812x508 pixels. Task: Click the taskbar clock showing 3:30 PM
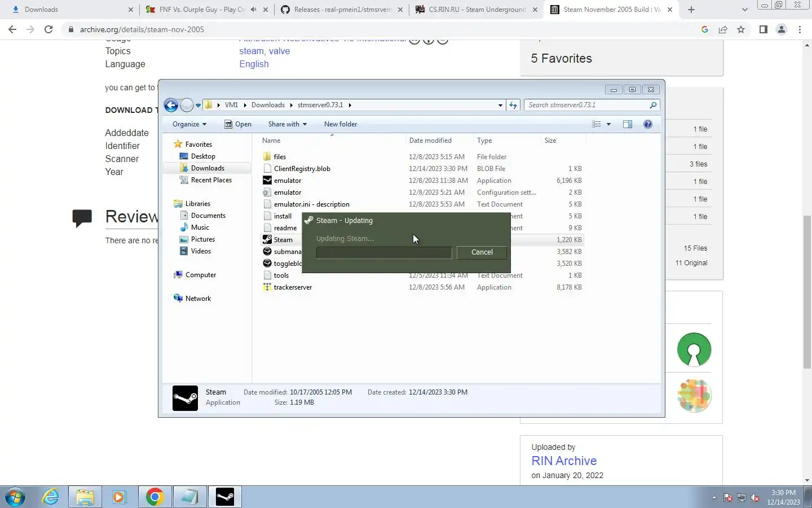(x=783, y=497)
